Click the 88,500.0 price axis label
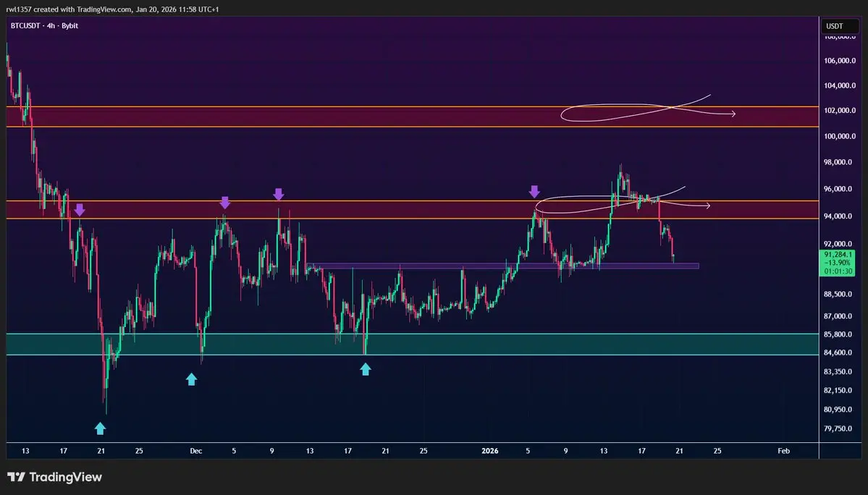This screenshot has height=495, width=868. pyautogui.click(x=840, y=295)
